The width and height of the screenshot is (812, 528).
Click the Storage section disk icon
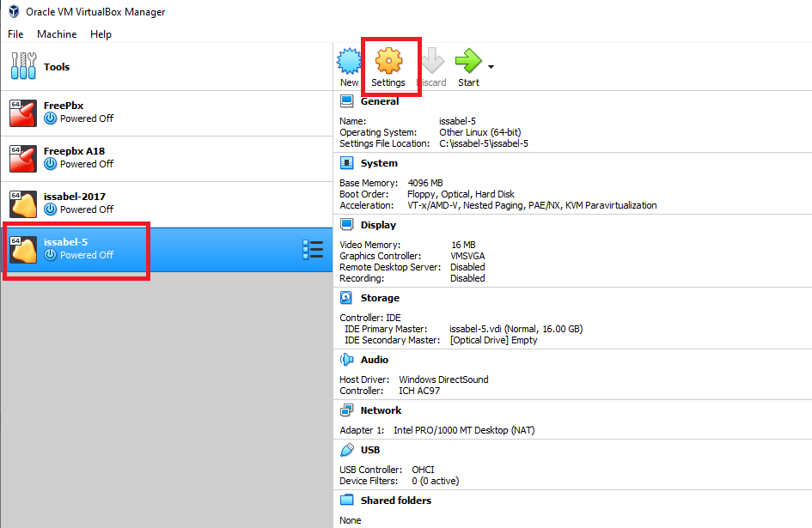[347, 298]
